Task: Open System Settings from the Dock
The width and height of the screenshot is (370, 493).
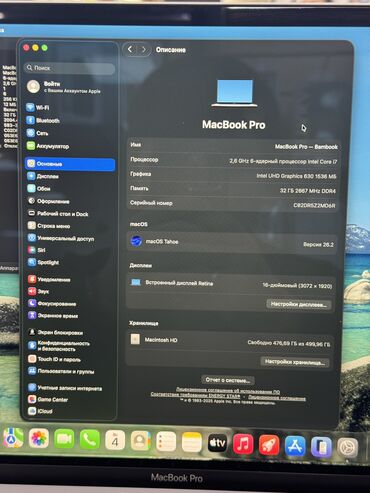Action: point(348,448)
